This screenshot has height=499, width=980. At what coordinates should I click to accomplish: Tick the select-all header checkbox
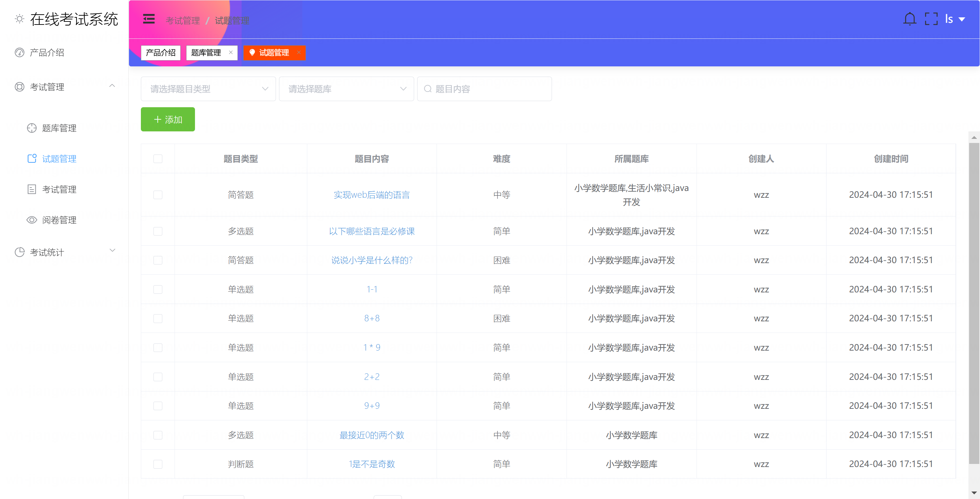click(x=158, y=159)
